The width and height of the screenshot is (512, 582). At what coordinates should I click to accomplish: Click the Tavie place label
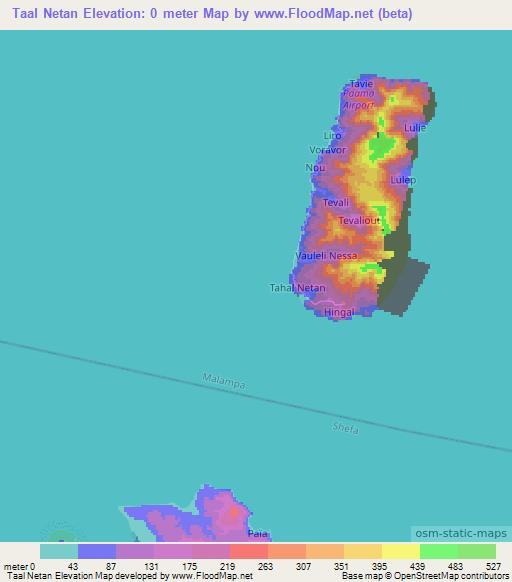click(x=361, y=84)
